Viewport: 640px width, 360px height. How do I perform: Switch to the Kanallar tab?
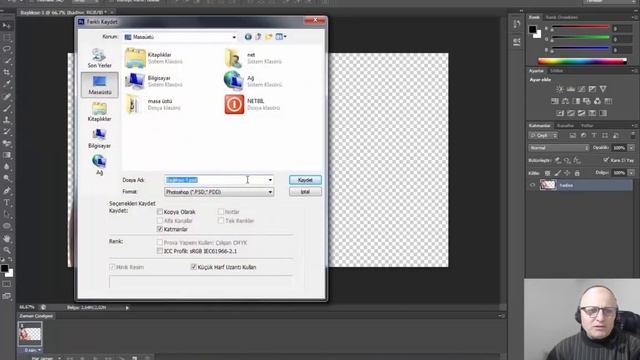pos(565,126)
